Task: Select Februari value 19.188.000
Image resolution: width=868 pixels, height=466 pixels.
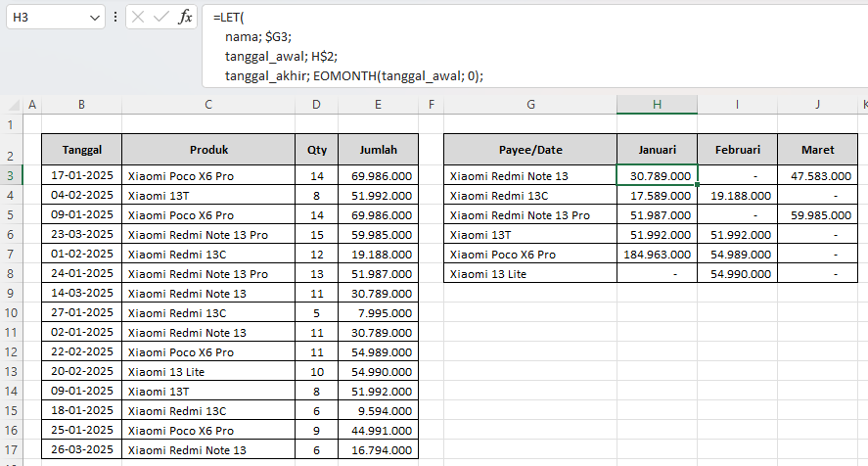Action: coord(737,195)
